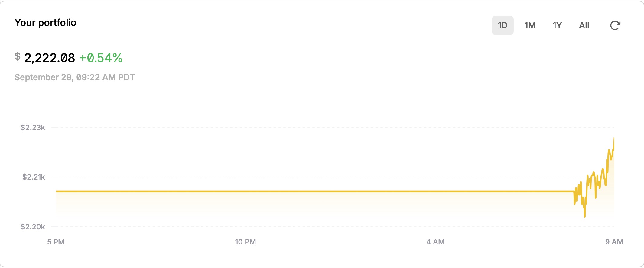
Task: Show the All time range
Action: pos(584,25)
